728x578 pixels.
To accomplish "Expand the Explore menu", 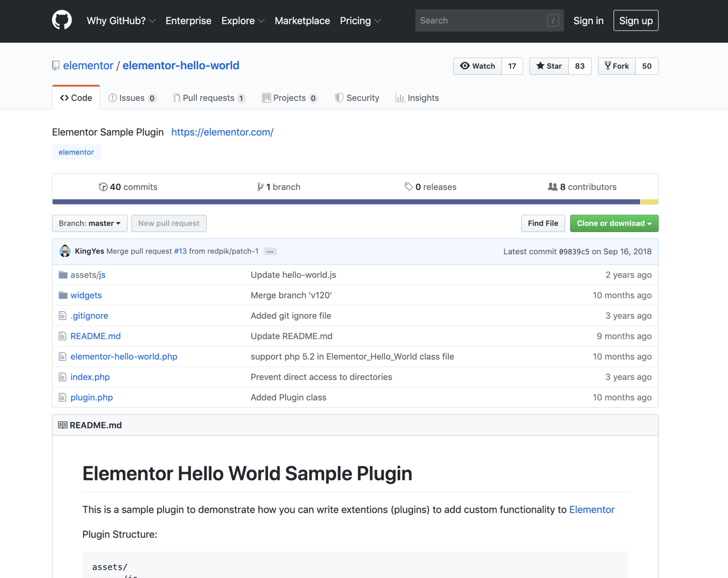I will pos(243,21).
